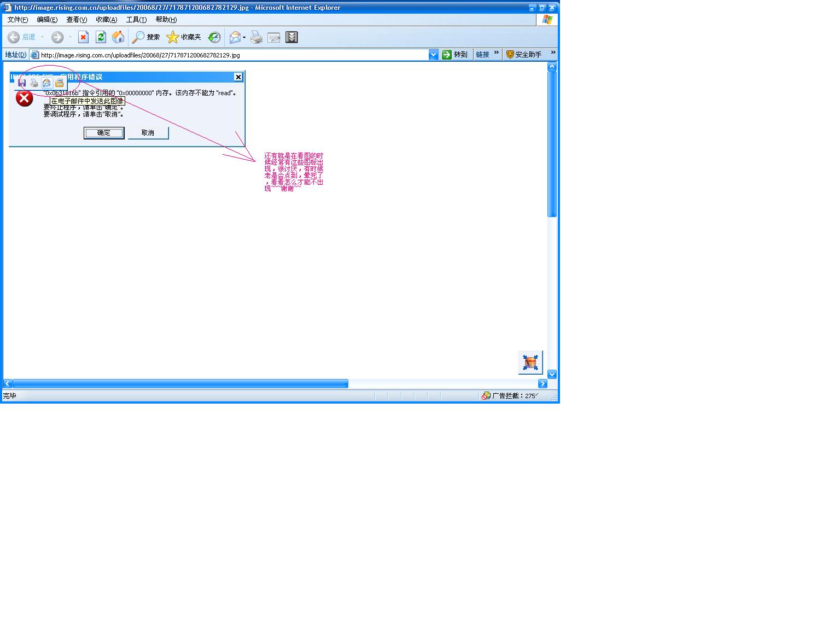Image resolution: width=840 pixels, height=630 pixels.
Task: Expand the Forward button history dropdown arrow
Action: pyautogui.click(x=70, y=37)
